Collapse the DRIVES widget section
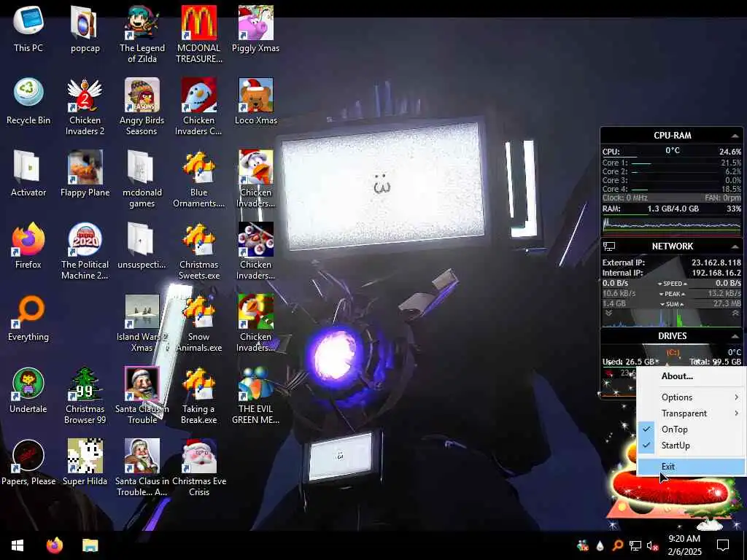Viewport: 747px width, 560px height. point(735,336)
